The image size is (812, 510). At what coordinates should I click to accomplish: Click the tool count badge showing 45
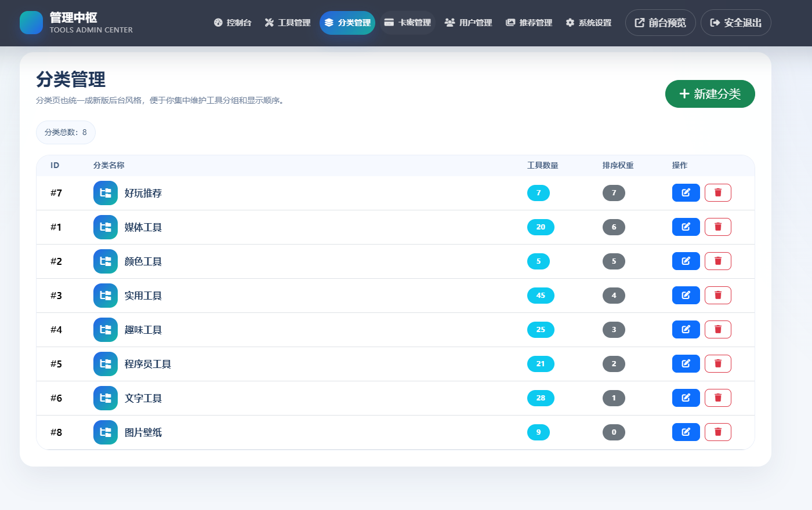click(541, 295)
